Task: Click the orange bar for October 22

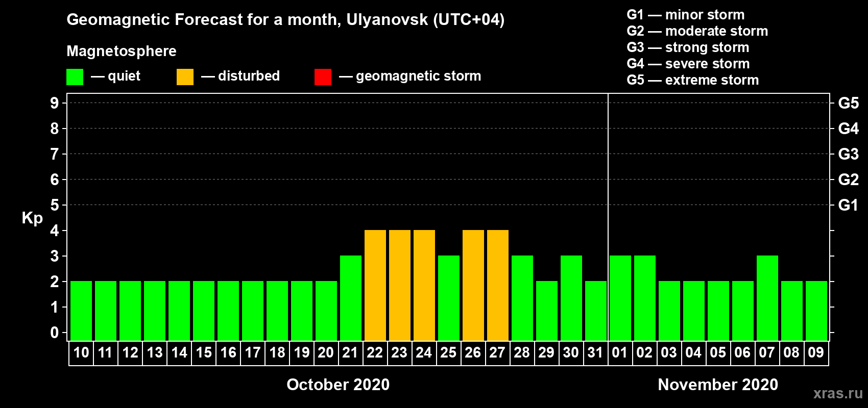Action: (375, 286)
